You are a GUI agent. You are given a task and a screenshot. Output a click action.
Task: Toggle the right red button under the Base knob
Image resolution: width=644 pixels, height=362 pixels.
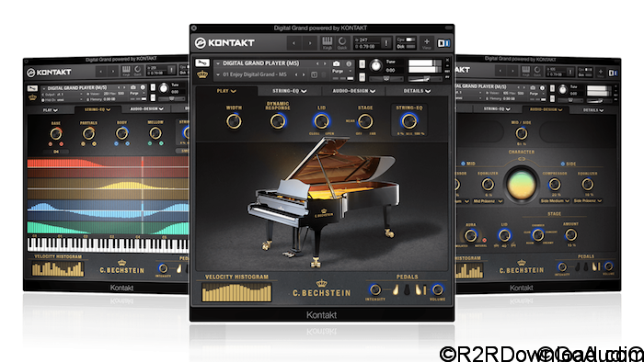coord(62,144)
